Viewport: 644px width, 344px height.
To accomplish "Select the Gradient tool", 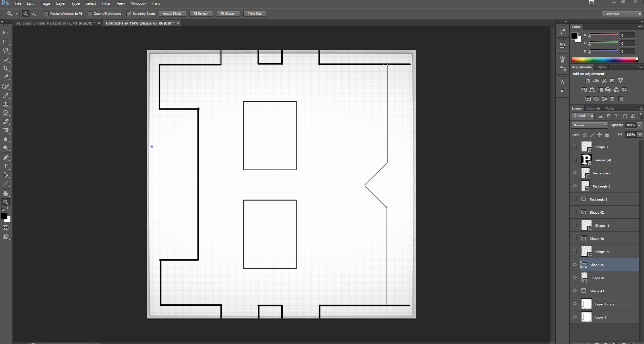I will point(6,130).
